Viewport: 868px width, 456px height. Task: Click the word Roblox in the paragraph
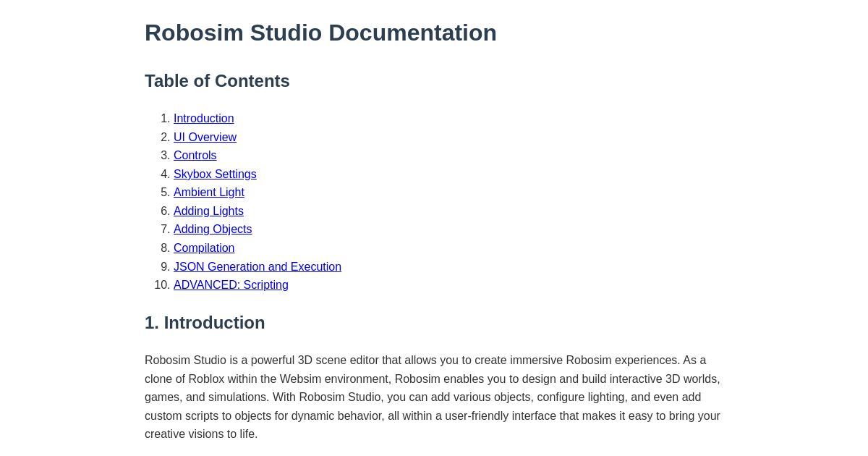click(206, 379)
